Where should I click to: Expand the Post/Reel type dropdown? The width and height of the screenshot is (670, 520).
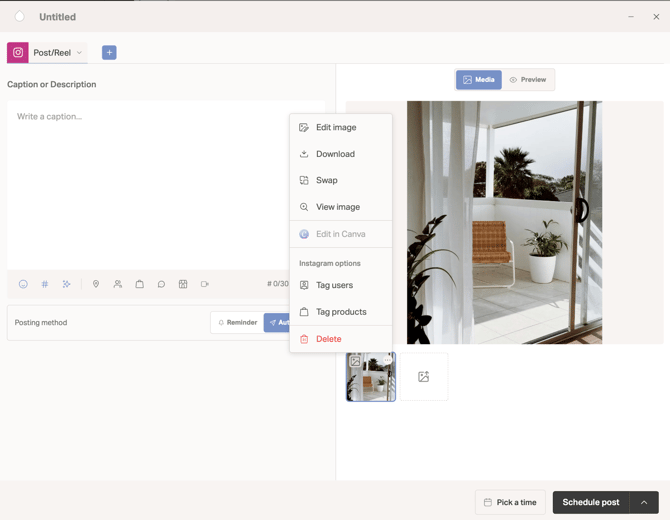click(57, 53)
